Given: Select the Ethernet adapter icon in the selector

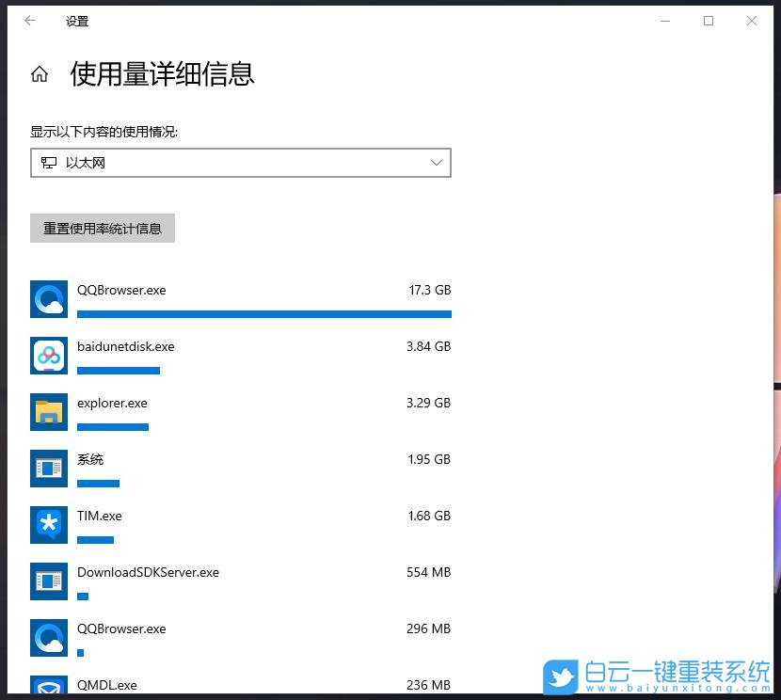Looking at the screenshot, I should coord(50,162).
